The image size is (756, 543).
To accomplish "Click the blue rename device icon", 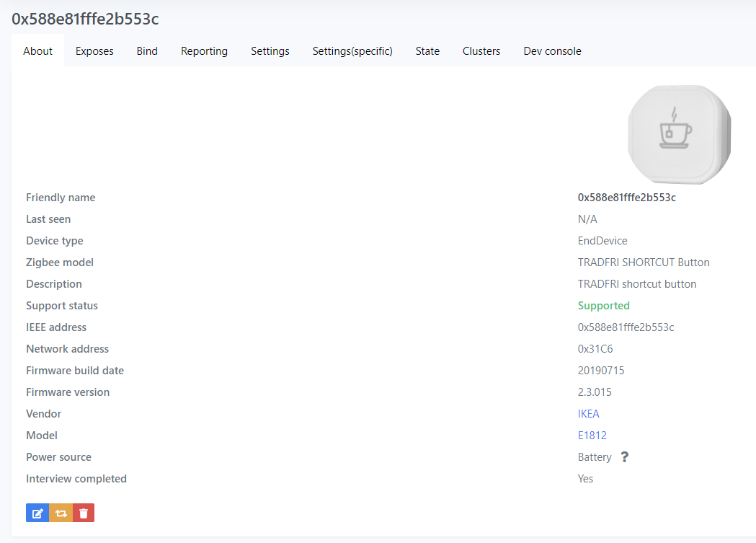I will (37, 513).
